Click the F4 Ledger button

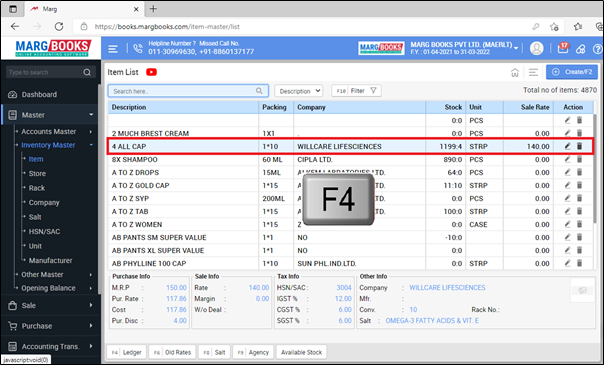126,352
